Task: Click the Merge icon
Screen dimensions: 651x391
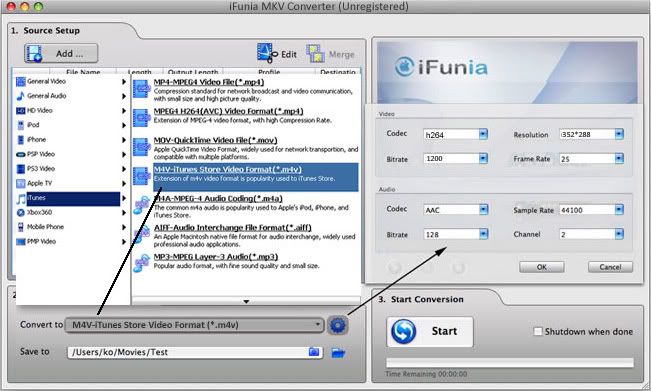Action: tap(315, 54)
